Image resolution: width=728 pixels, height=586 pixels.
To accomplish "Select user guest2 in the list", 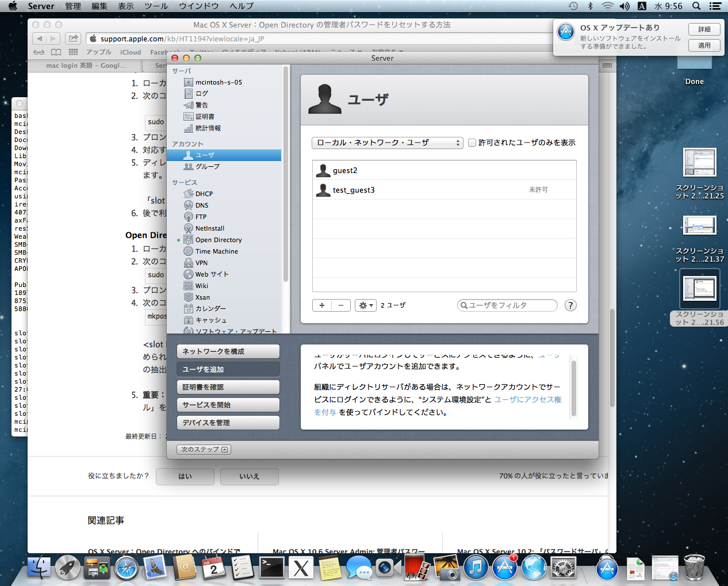I will pyautogui.click(x=445, y=170).
